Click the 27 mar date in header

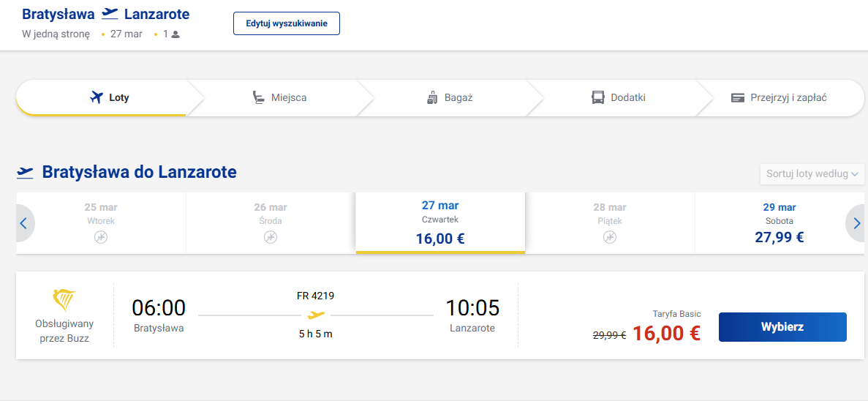[127, 34]
